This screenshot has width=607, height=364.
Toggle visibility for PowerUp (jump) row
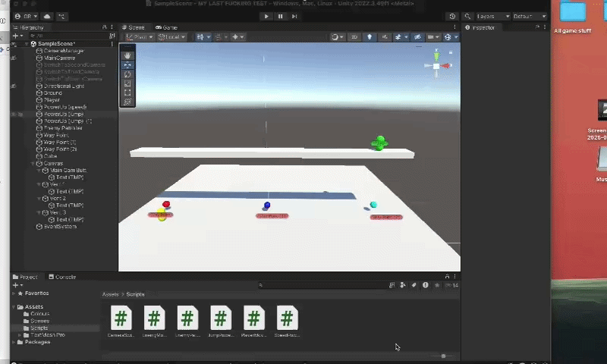pos(14,114)
